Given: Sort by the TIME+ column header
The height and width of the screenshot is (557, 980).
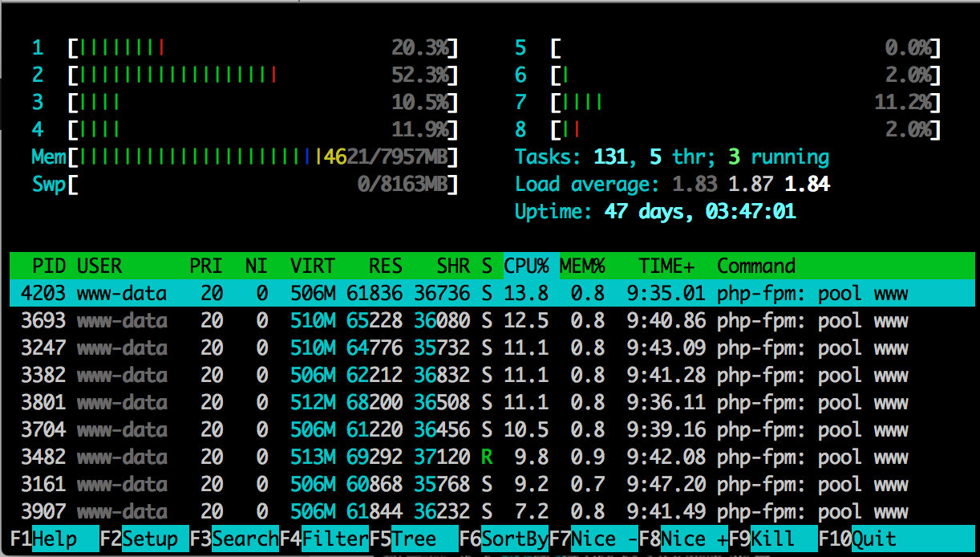Looking at the screenshot, I should pyautogui.click(x=666, y=266).
